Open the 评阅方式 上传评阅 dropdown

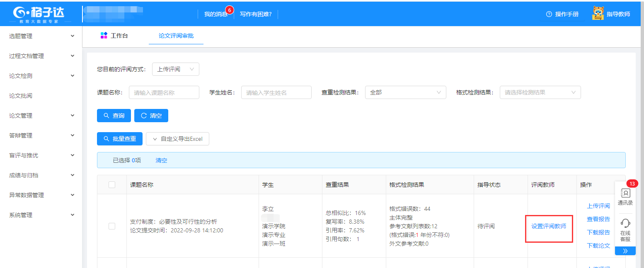(175, 69)
